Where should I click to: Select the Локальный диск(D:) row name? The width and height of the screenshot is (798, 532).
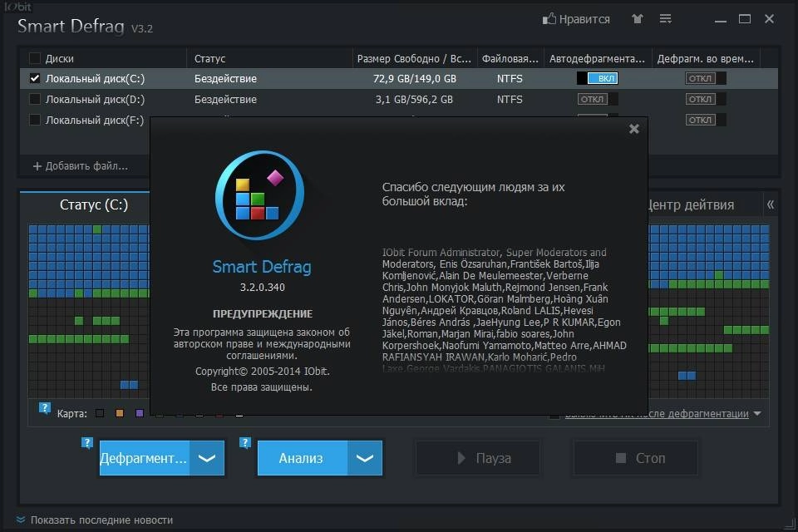(x=95, y=99)
